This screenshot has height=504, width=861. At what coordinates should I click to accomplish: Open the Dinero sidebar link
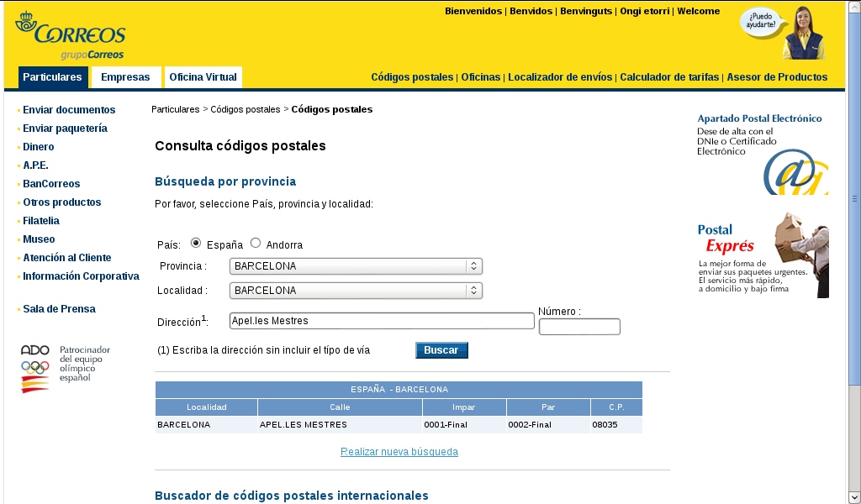click(39, 147)
